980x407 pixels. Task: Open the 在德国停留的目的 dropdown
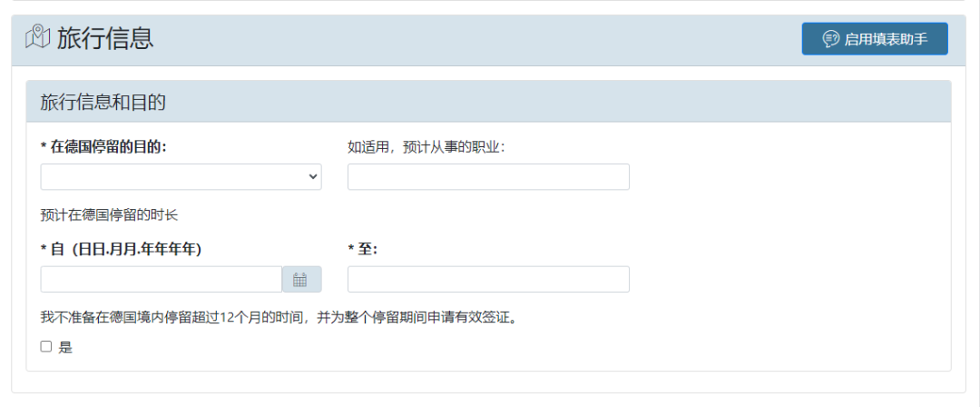[181, 177]
